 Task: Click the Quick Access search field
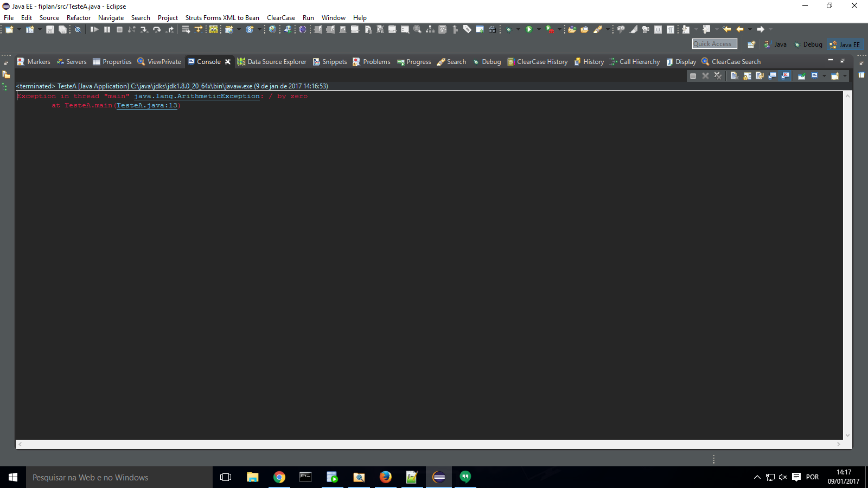click(714, 44)
